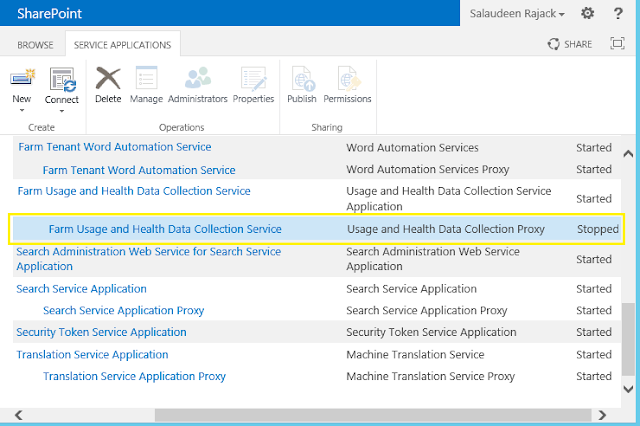640x426 pixels.
Task: Click the Connect ribbon icon
Action: click(x=62, y=79)
